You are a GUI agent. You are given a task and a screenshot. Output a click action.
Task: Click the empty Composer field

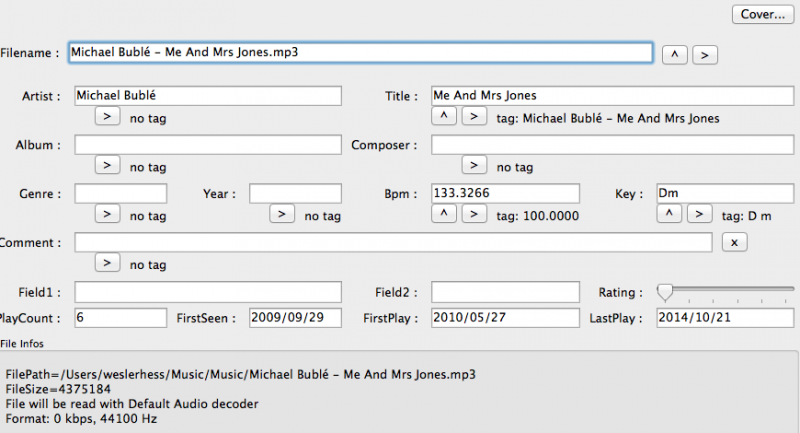[x=612, y=145]
